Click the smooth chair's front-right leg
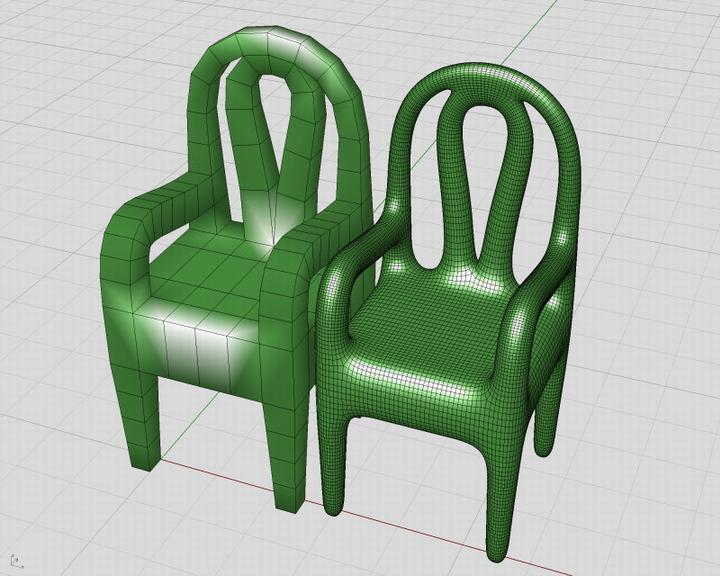Image resolution: width=720 pixels, height=576 pixels. tap(497, 500)
